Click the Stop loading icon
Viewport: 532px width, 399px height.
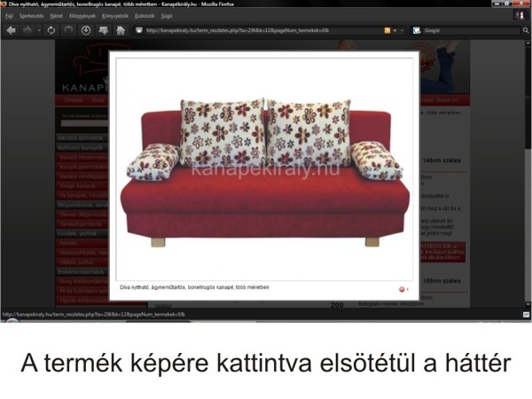[x=68, y=30]
